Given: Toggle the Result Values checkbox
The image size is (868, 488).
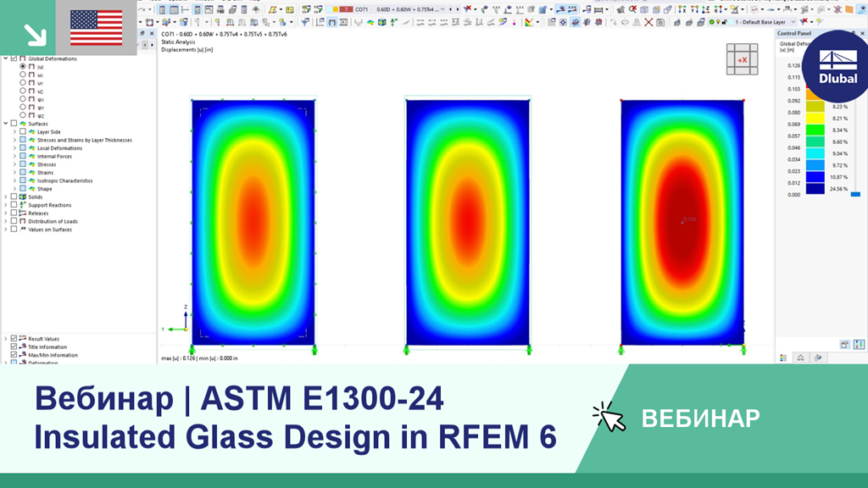Looking at the screenshot, I should pyautogui.click(x=14, y=339).
